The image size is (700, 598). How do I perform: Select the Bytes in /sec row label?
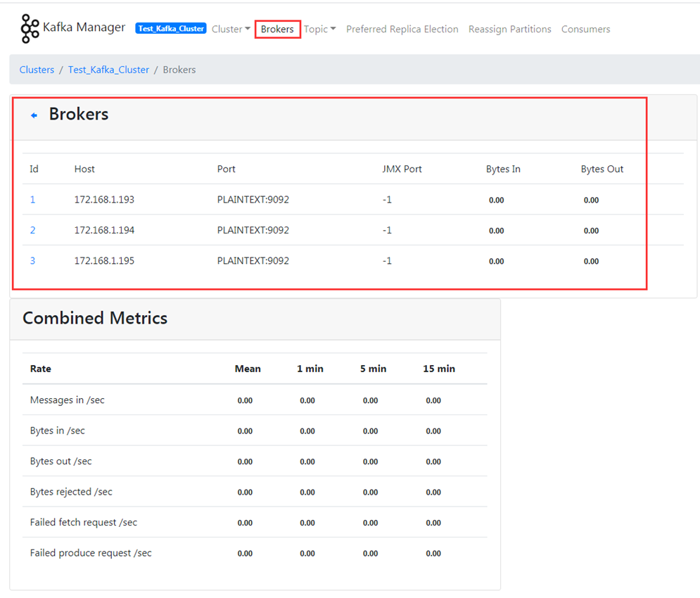[x=58, y=431]
